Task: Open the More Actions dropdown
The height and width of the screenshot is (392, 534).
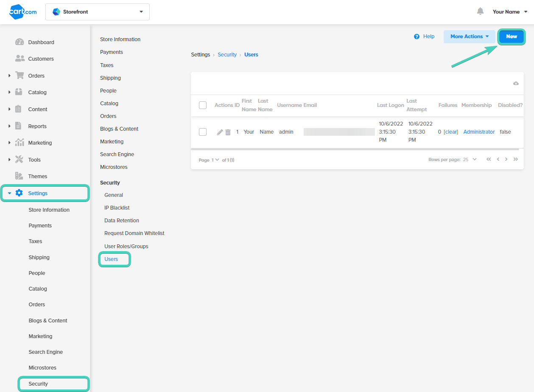Action: point(469,36)
